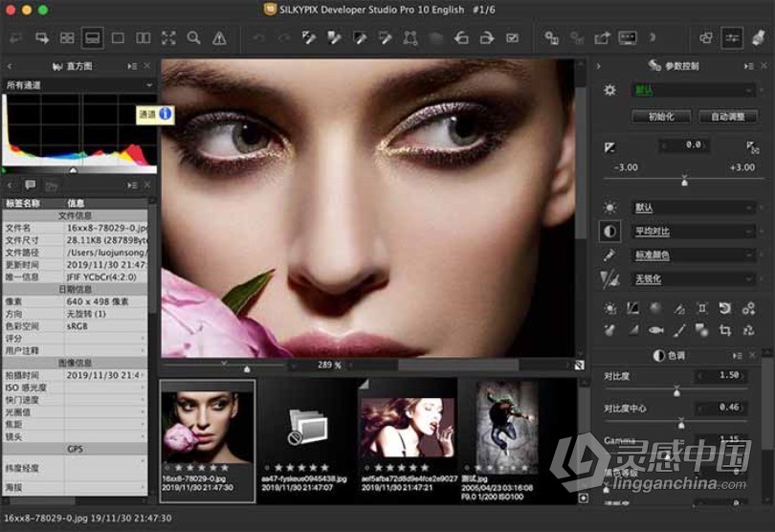Open the rotation spiral tool icon
The width and height of the screenshot is (775, 532).
click(725, 308)
